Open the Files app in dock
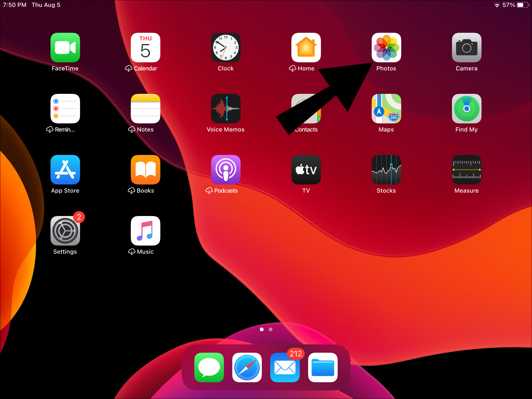Image resolution: width=532 pixels, height=399 pixels. (323, 367)
